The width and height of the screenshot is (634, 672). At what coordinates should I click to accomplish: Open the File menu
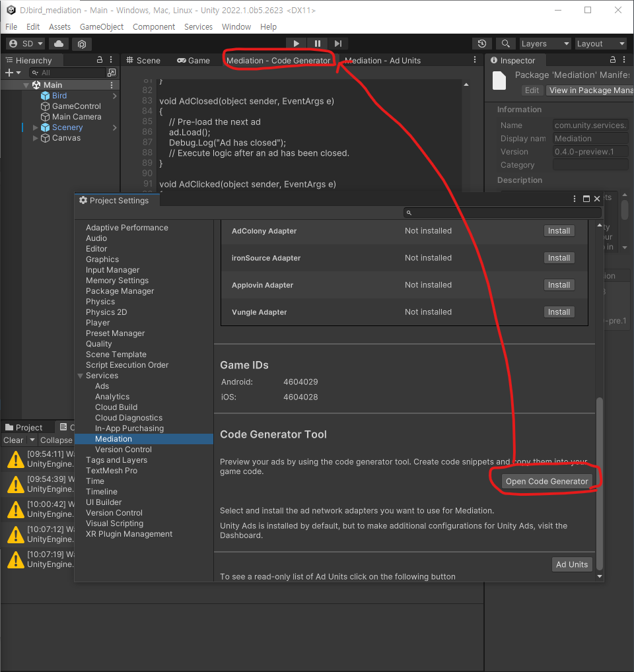(11, 26)
